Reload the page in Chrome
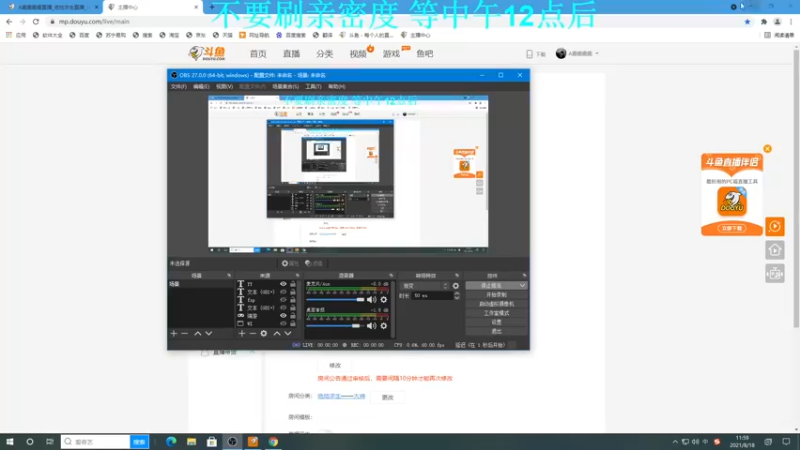Viewport: 800px width, 450px height. (x=36, y=21)
